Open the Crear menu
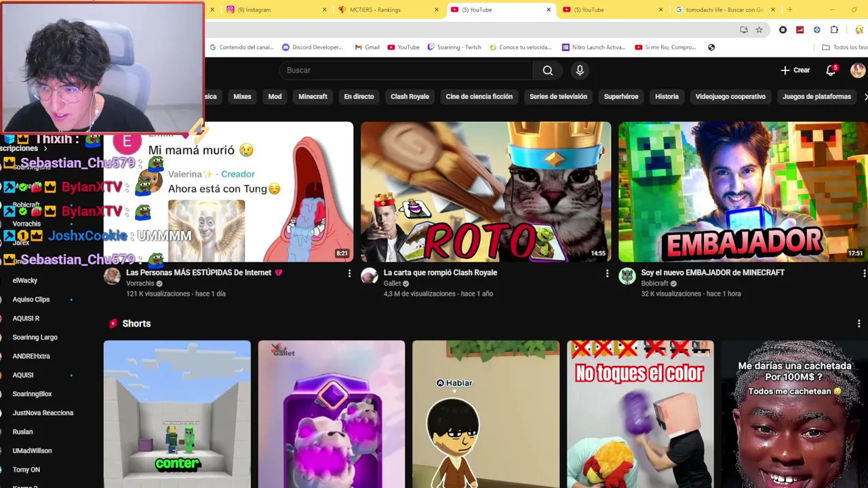The height and width of the screenshot is (488, 868). tap(795, 70)
